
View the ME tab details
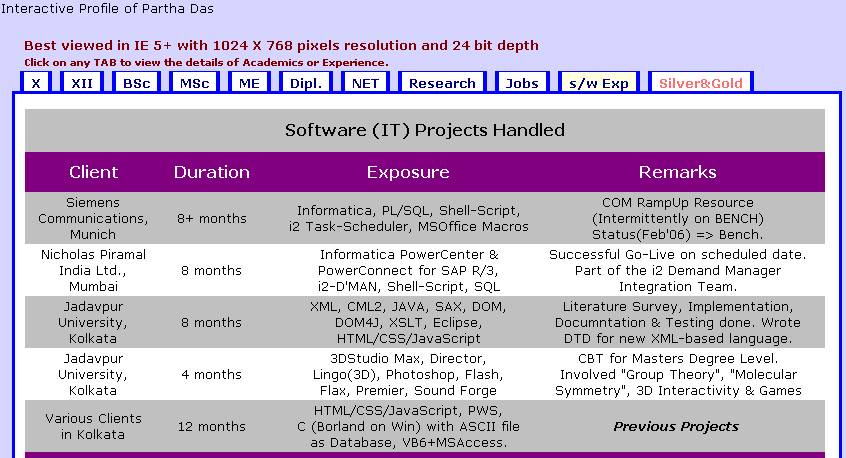(249, 83)
